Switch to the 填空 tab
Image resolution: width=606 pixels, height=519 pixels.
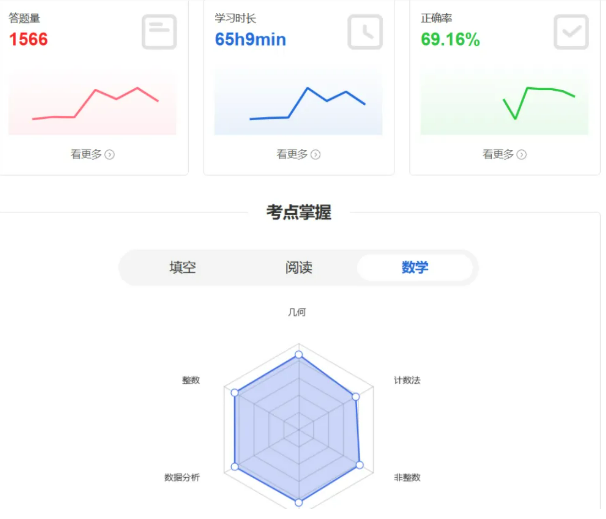(x=182, y=268)
